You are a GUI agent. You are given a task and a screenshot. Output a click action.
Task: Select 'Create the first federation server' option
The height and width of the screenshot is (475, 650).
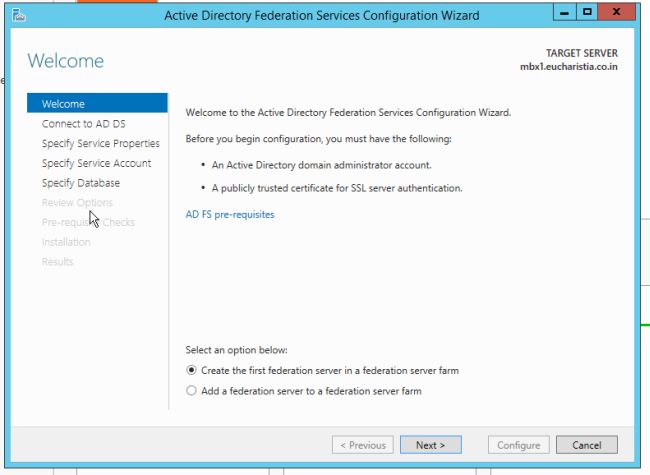[x=192, y=370]
